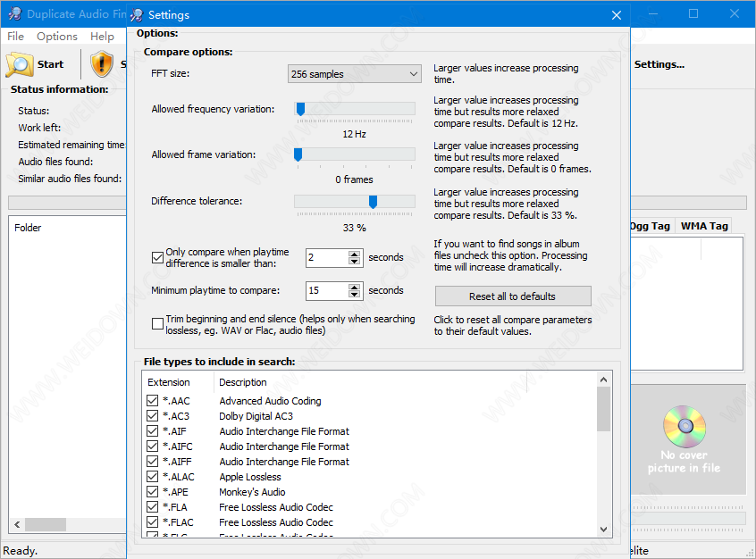Select the Dolby Digital AC3 description
756x559 pixels.
[x=256, y=416]
